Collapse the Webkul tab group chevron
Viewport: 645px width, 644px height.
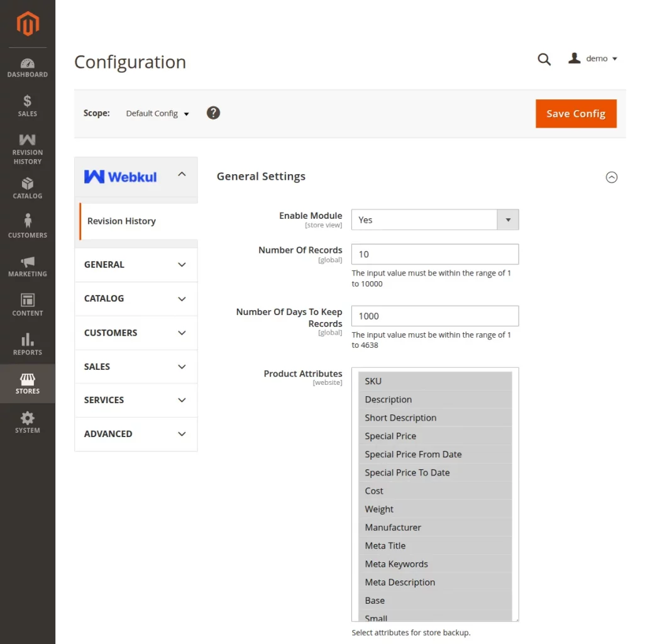[x=182, y=174]
